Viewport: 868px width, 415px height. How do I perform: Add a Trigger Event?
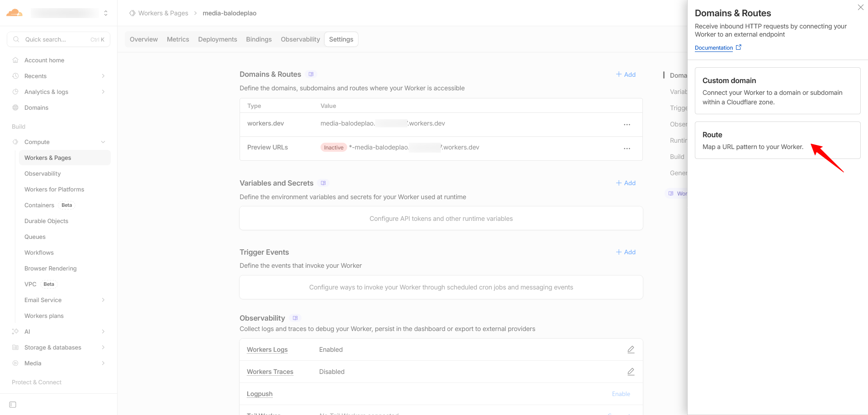tap(626, 252)
